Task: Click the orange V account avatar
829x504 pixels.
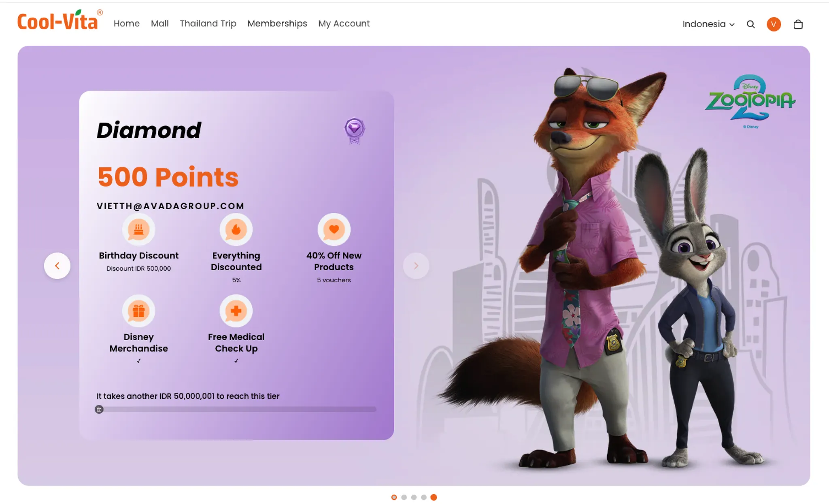Action: (774, 24)
